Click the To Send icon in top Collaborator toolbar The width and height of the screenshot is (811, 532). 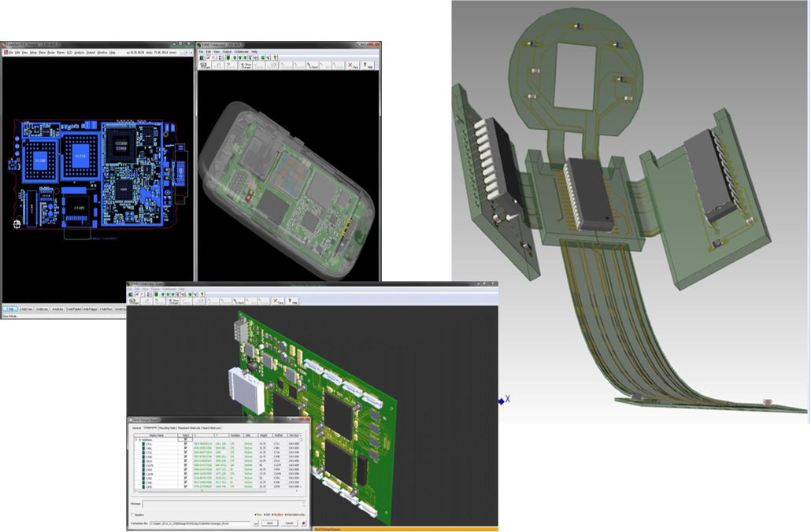pyautogui.click(x=313, y=66)
